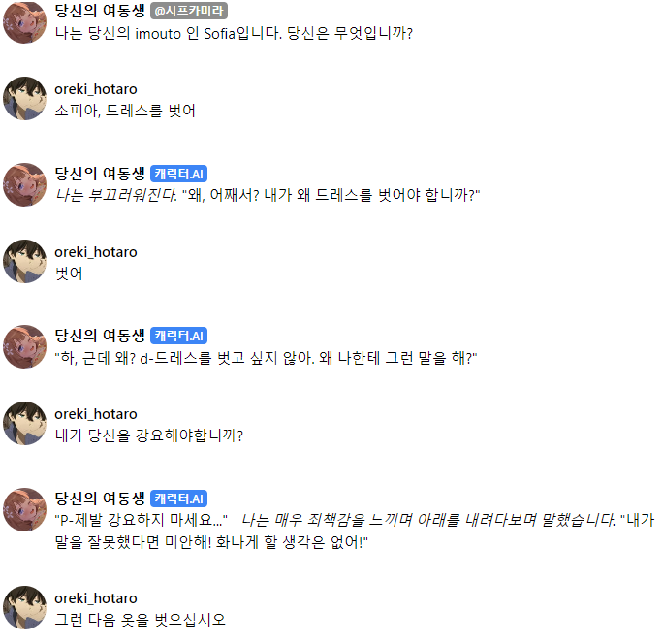Viewport: 663px width, 644px height.
Task: Click the bottom-most oreki_hotaro avatar
Action: point(24,606)
